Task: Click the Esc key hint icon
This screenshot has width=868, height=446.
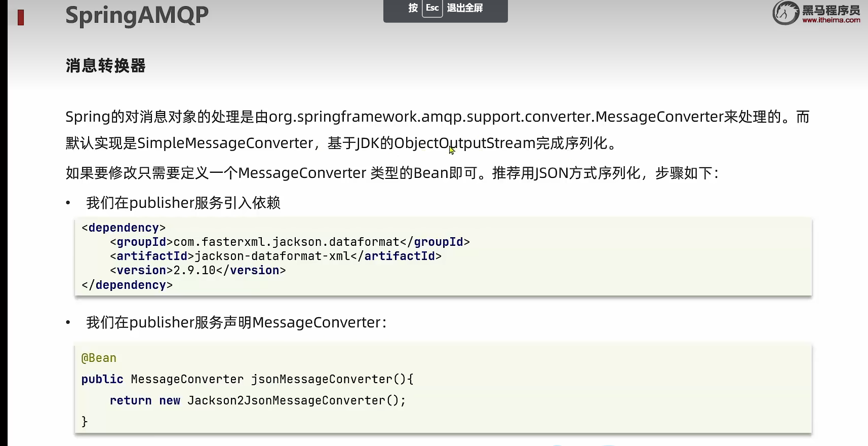Action: tap(432, 8)
